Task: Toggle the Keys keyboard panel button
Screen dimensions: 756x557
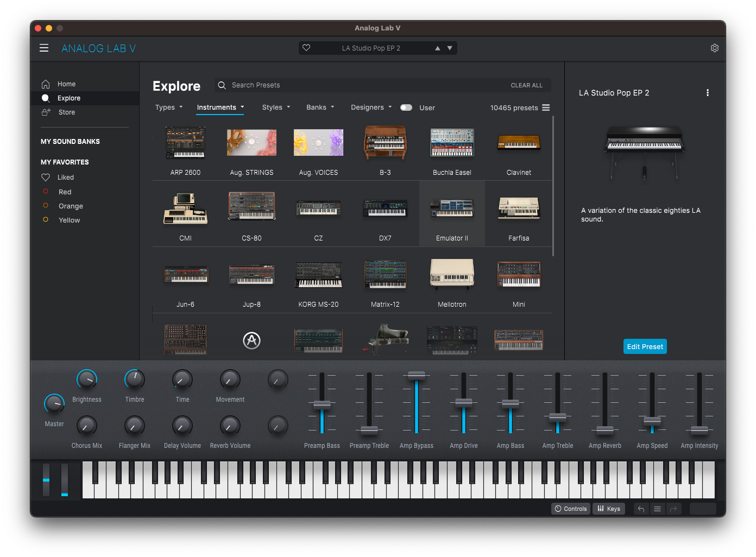Action: 609,509
